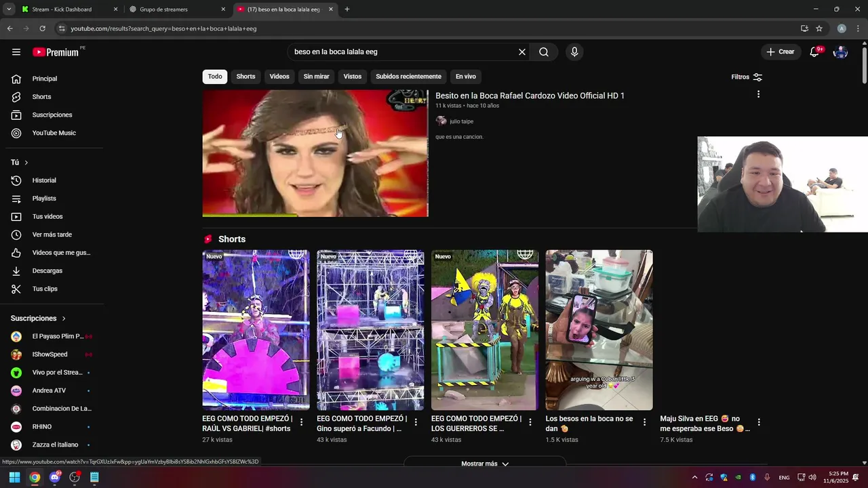The width and height of the screenshot is (868, 488).
Task: Open YouTube Music in sidebar
Action: pos(52,133)
